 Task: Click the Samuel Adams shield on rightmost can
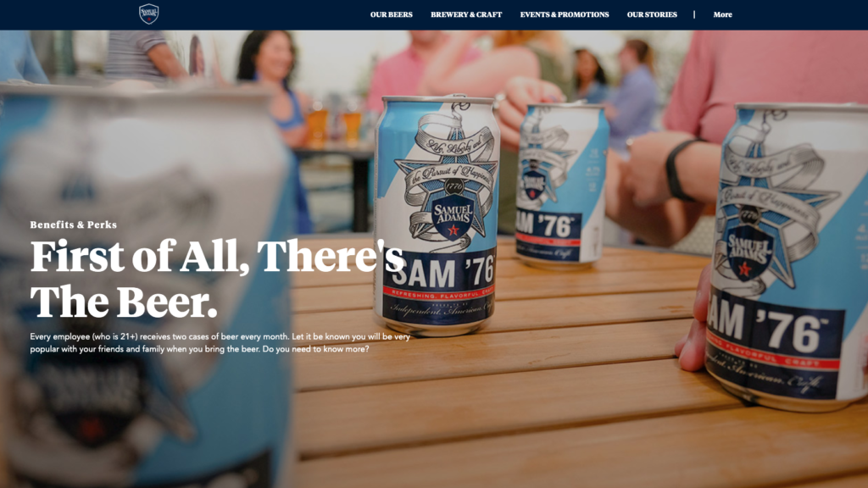(749, 252)
